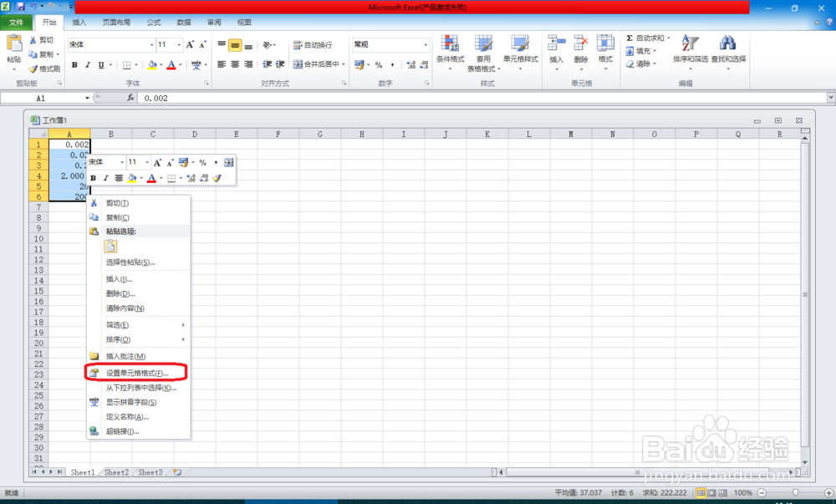Click the Copy icon in the ribbon
Screen dimensions: 836x504
click(x=33, y=54)
